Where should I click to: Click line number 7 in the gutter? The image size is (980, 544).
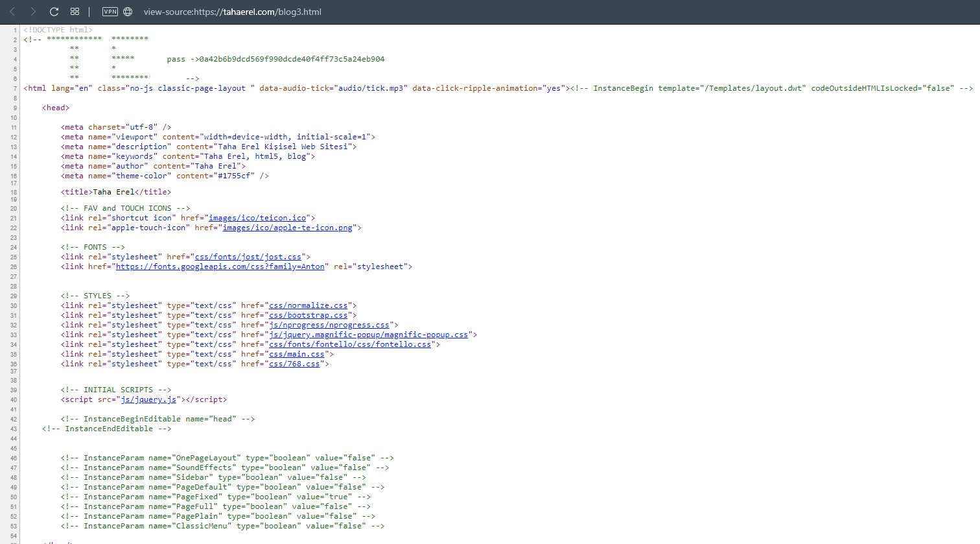[15, 89]
